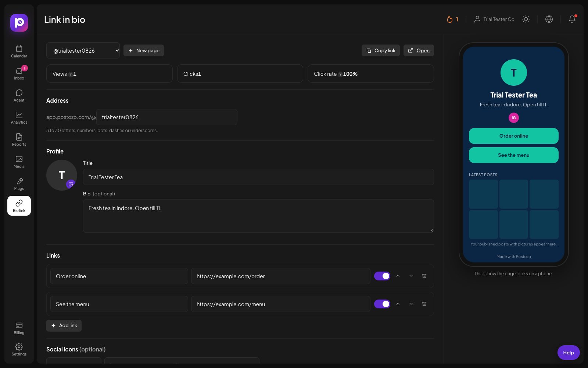588x368 pixels.
Task: Open the @trialtester0826 page dropdown
Action: coord(83,50)
